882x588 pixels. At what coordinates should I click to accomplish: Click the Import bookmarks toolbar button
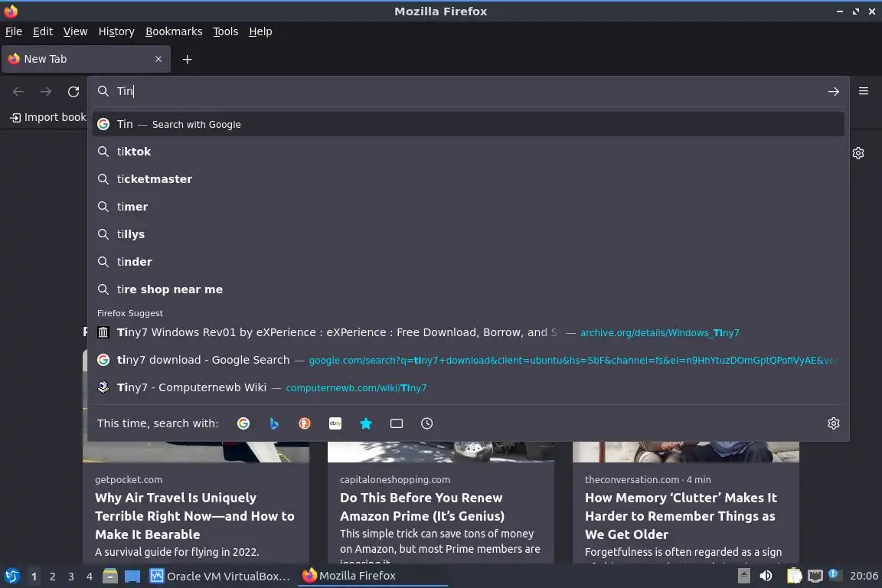pyautogui.click(x=48, y=117)
